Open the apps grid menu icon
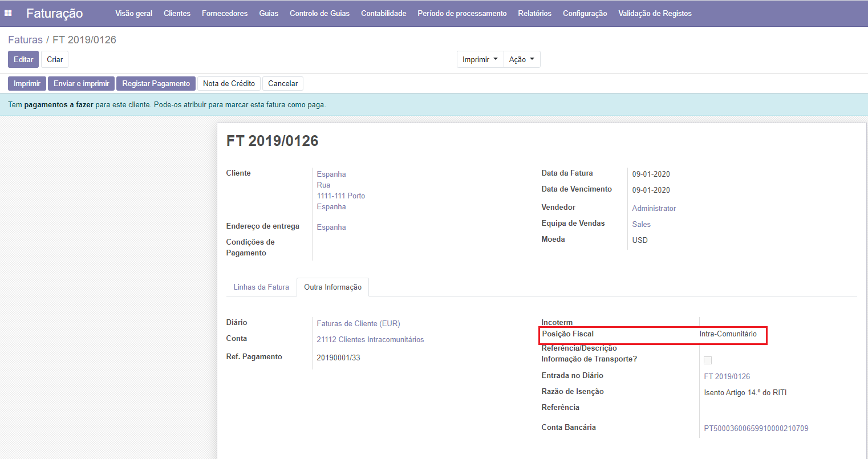Viewport: 868px width, 459px height. pos(9,13)
